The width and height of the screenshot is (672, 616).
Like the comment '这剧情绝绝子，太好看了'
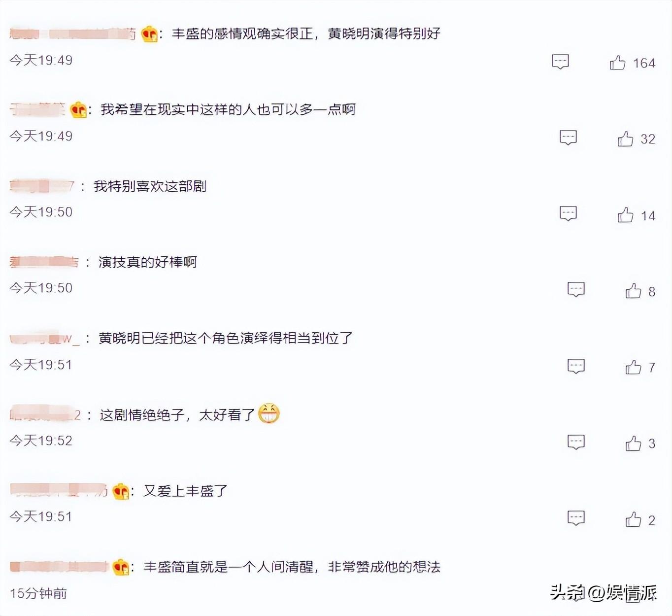click(633, 444)
